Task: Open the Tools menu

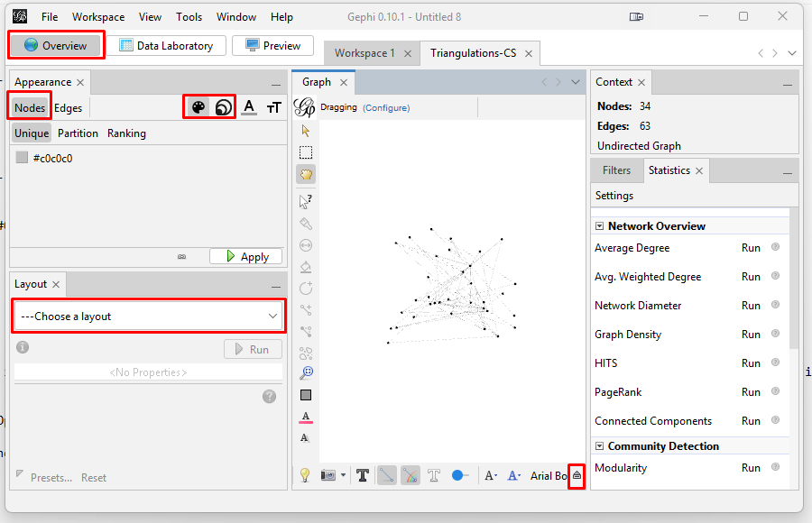Action: pos(189,17)
